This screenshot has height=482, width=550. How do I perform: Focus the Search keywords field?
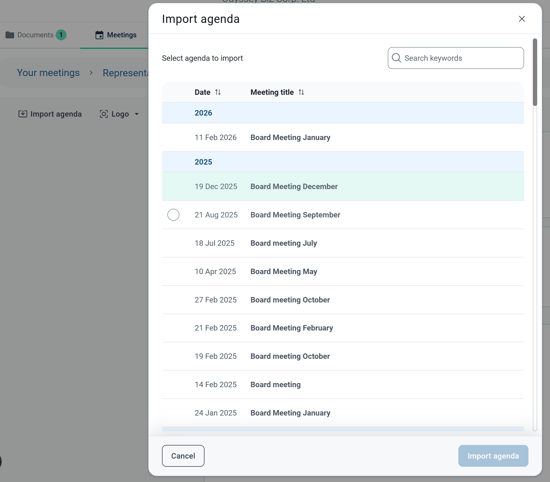coord(456,58)
